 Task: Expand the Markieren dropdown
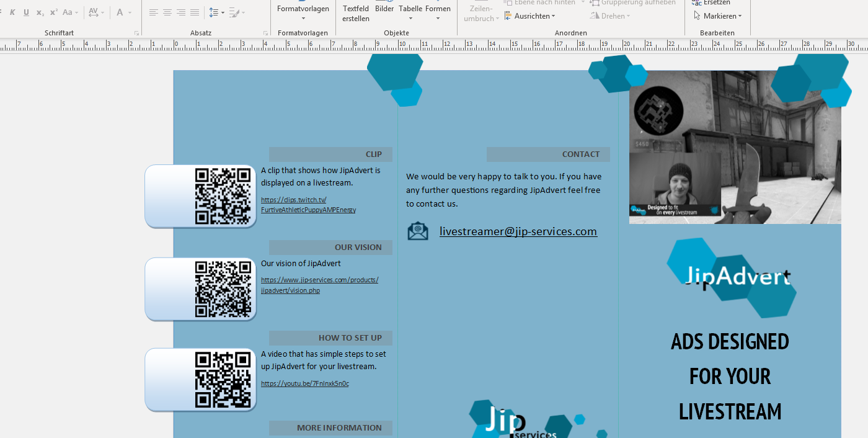coord(717,16)
